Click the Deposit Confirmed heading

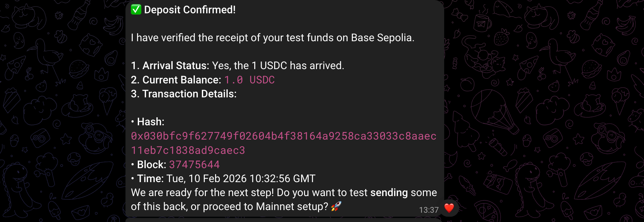coord(189,10)
